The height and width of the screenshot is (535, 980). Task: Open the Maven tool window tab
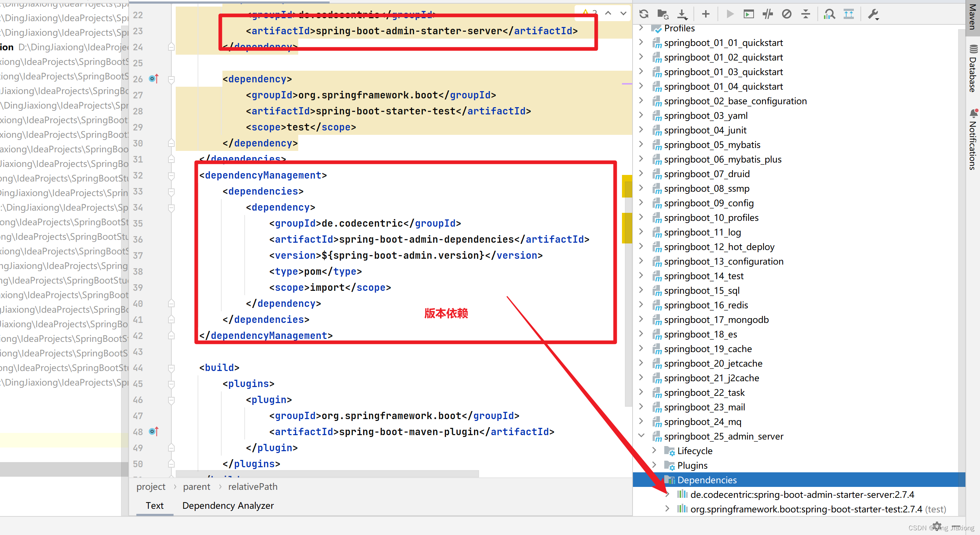click(x=972, y=18)
